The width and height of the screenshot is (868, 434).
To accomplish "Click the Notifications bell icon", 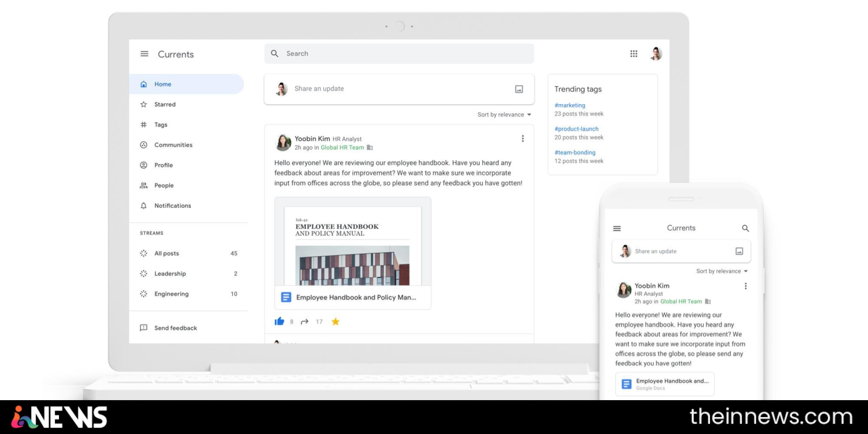I will pyautogui.click(x=144, y=206).
